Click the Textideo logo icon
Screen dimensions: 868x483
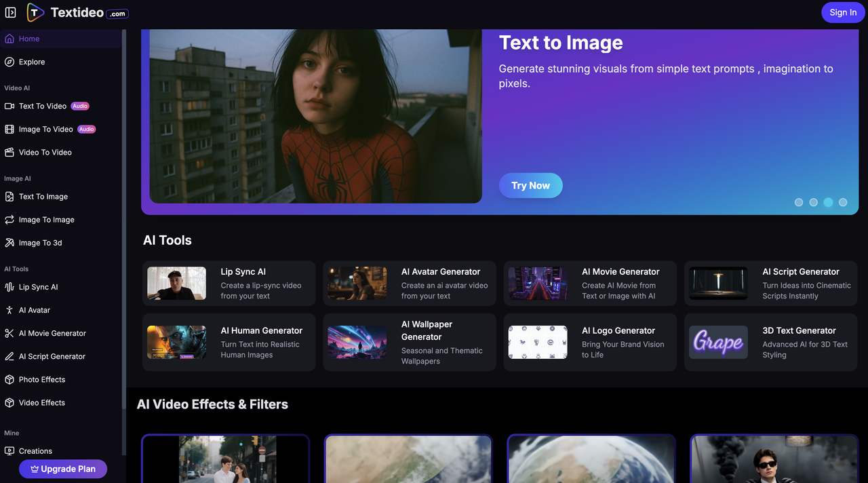pyautogui.click(x=36, y=12)
